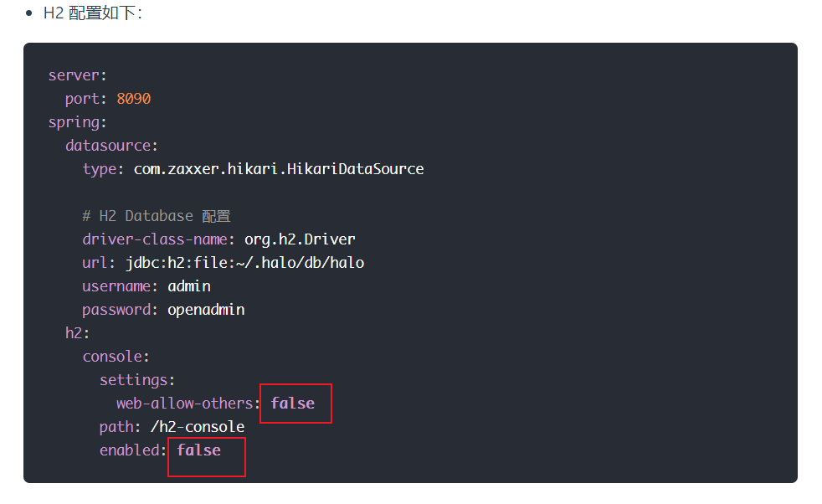Click the "# H2 Database 配置" comment line

coord(157,216)
